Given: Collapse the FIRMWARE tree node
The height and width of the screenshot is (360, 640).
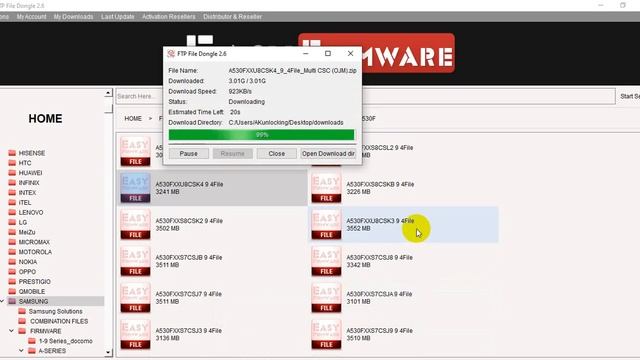Looking at the screenshot, I should (x=11, y=331).
